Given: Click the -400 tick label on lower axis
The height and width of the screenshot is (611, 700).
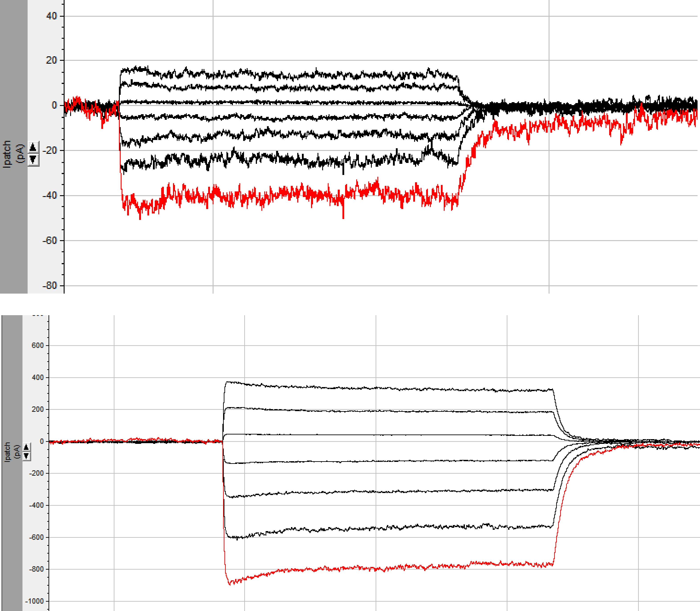Looking at the screenshot, I should click(36, 505).
